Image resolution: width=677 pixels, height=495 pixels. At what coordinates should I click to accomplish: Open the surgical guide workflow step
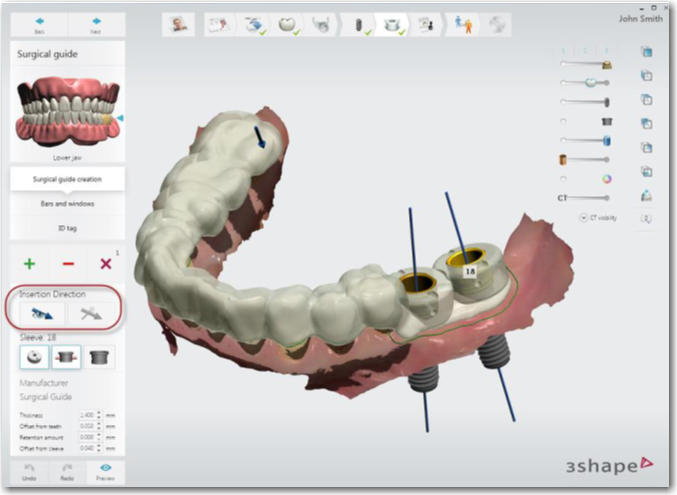(x=392, y=25)
